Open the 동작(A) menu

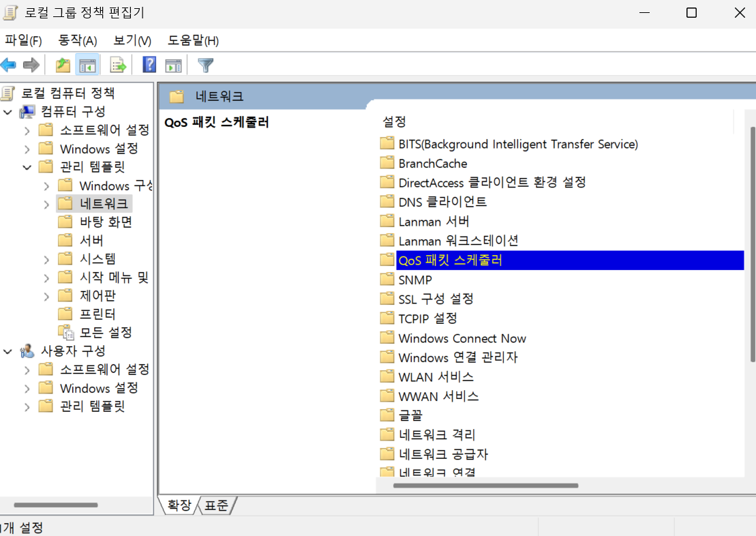(x=77, y=40)
